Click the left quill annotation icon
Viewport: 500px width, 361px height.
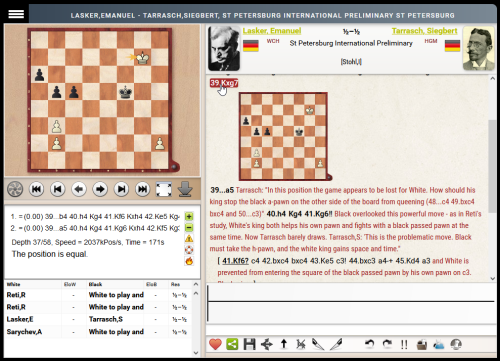pos(318,344)
